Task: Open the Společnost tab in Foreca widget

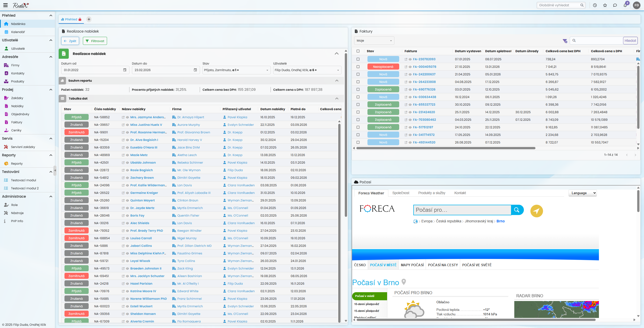Action: (400, 193)
